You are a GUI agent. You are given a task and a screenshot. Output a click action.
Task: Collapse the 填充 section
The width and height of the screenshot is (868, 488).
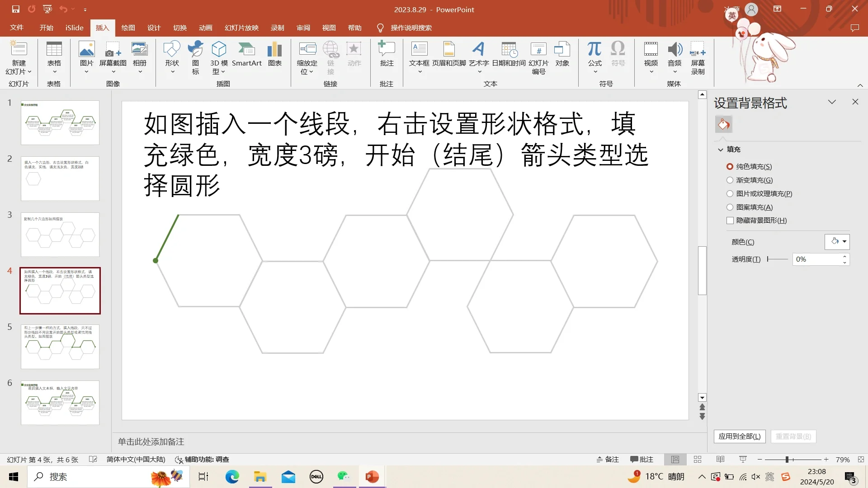pyautogui.click(x=721, y=149)
